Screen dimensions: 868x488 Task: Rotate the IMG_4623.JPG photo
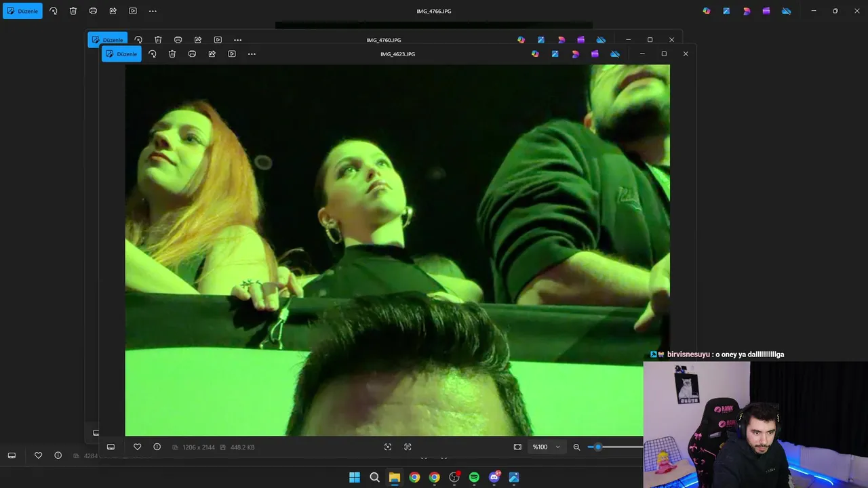pos(153,54)
